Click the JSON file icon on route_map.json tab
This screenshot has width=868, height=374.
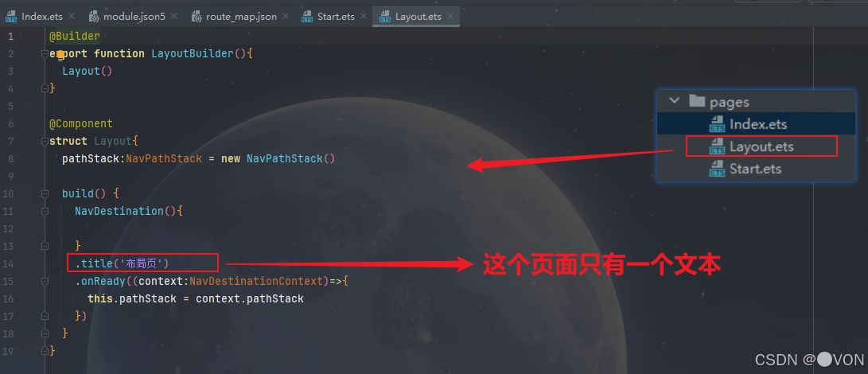[x=197, y=17]
